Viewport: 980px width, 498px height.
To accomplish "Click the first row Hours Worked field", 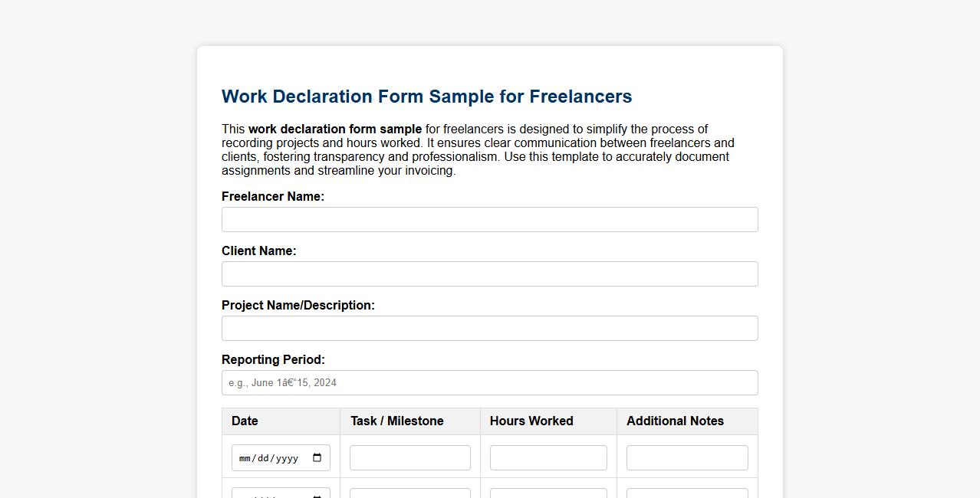I will [x=548, y=457].
